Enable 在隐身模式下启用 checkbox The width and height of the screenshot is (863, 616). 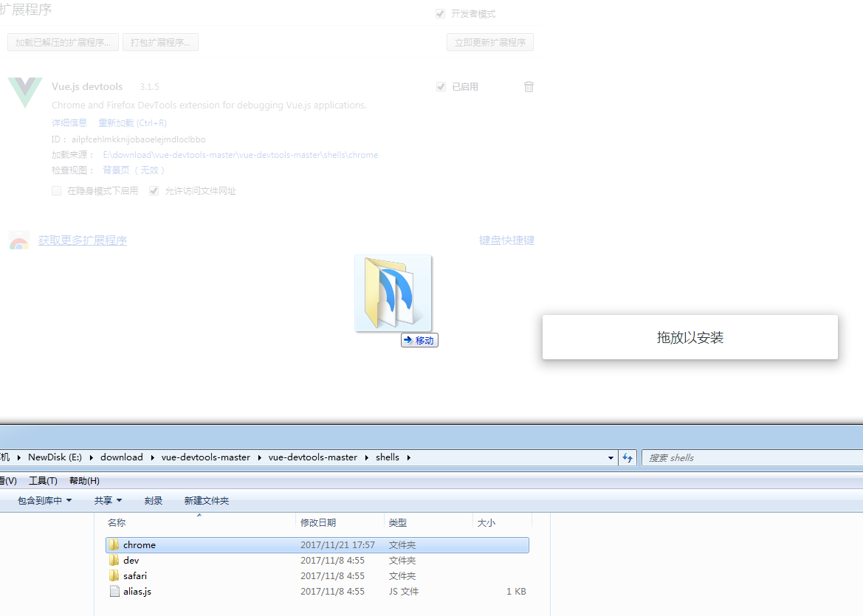pos(56,191)
